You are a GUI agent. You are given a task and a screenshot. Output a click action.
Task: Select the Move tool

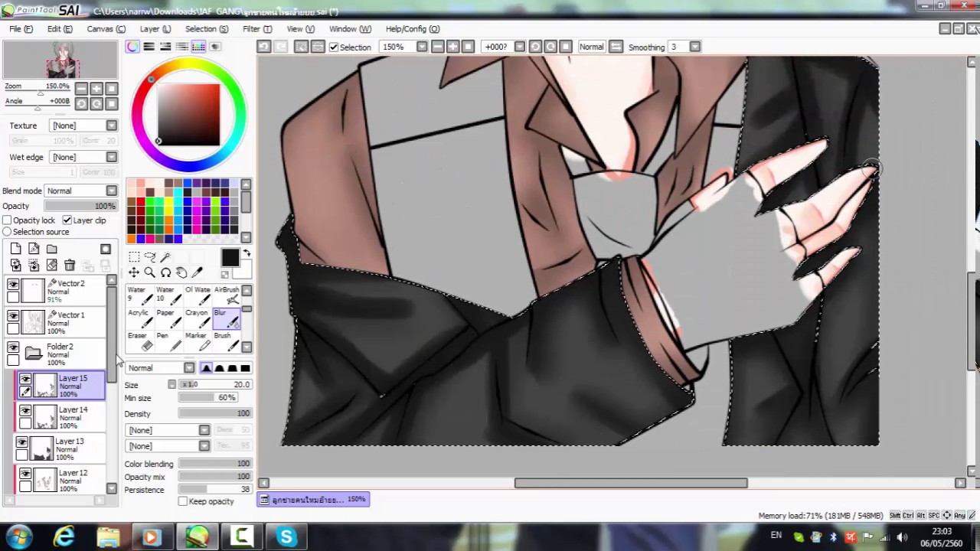(x=134, y=272)
